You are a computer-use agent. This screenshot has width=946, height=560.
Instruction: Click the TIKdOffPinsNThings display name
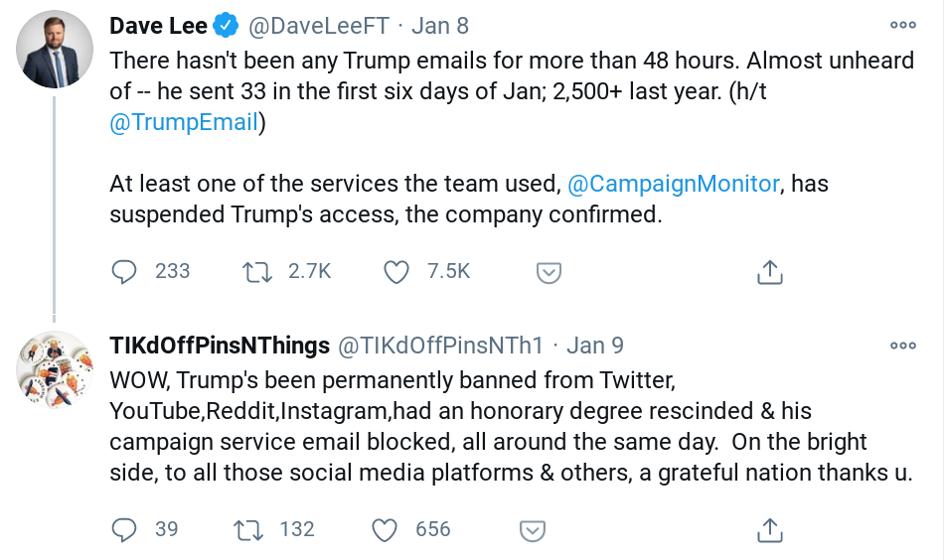220,346
